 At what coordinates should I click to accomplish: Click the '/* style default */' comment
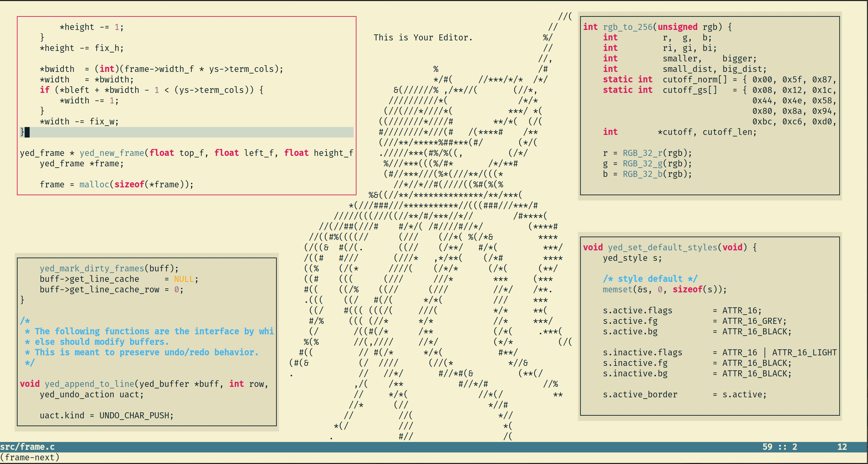click(x=650, y=279)
